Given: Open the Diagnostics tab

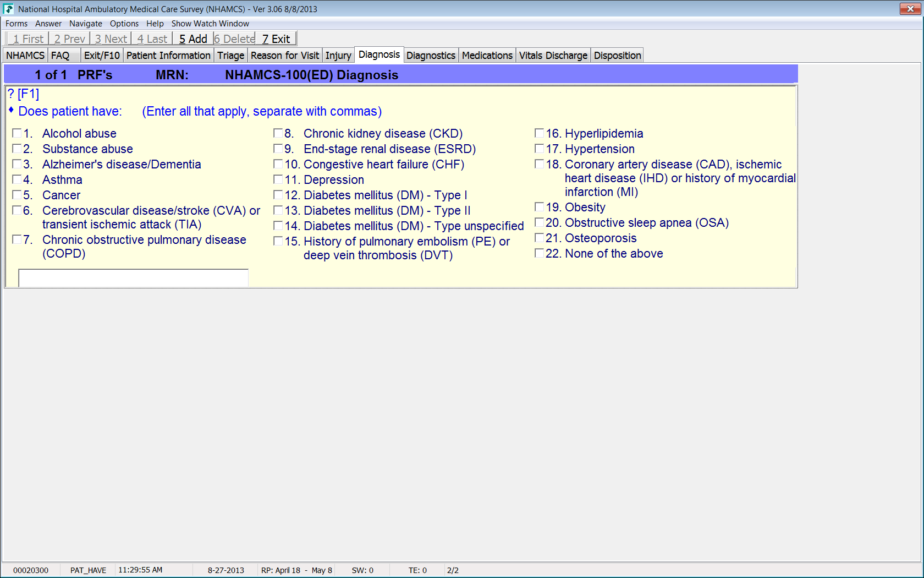Looking at the screenshot, I should click(x=431, y=56).
